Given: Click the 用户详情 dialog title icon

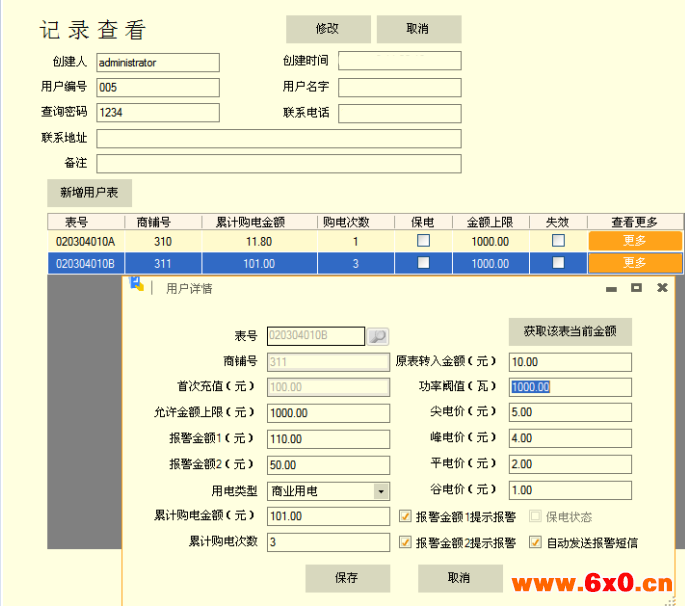Looking at the screenshot, I should (x=137, y=284).
